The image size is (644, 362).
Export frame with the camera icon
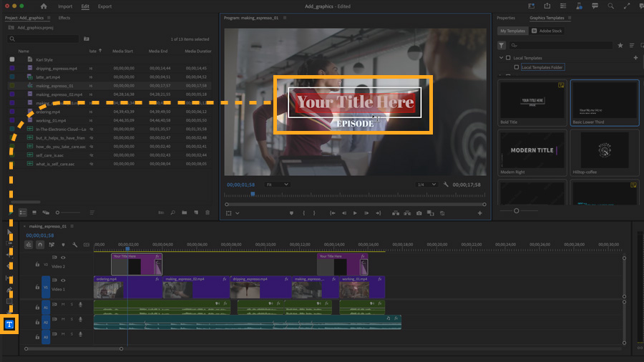pos(419,213)
